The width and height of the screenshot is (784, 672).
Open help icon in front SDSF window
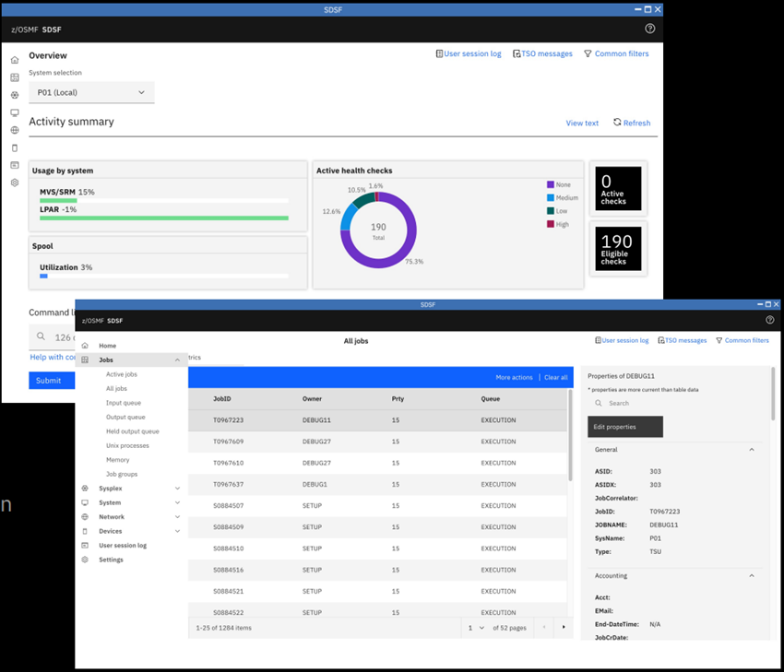pos(769,320)
